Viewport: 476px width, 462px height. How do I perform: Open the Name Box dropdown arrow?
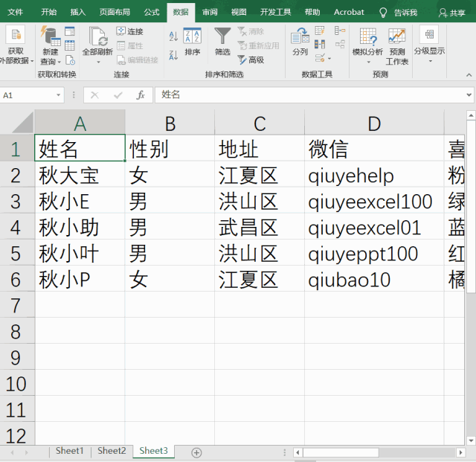coord(59,95)
